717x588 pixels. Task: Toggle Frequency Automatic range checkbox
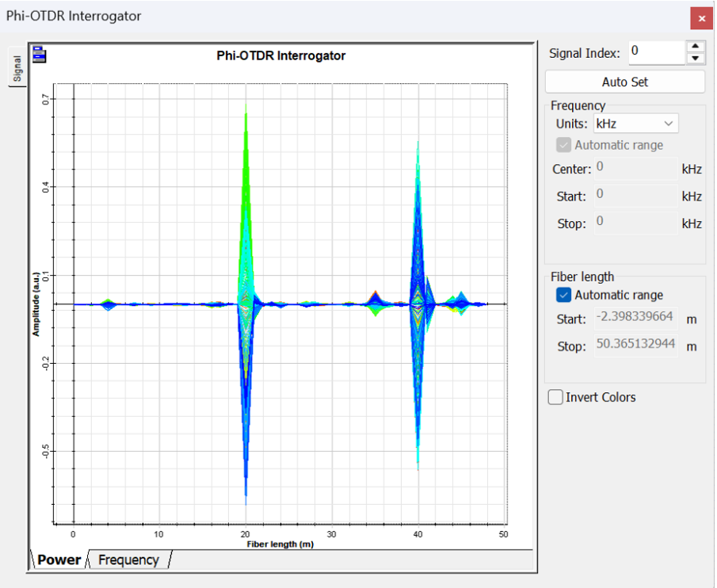click(x=563, y=145)
